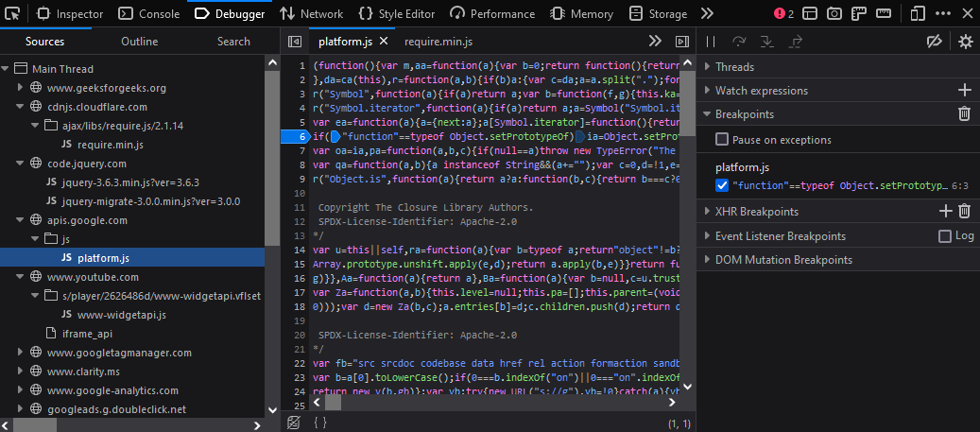Image resolution: width=980 pixels, height=432 pixels.
Task: Click line 6 breakpoint gutter marker
Action: coord(295,136)
